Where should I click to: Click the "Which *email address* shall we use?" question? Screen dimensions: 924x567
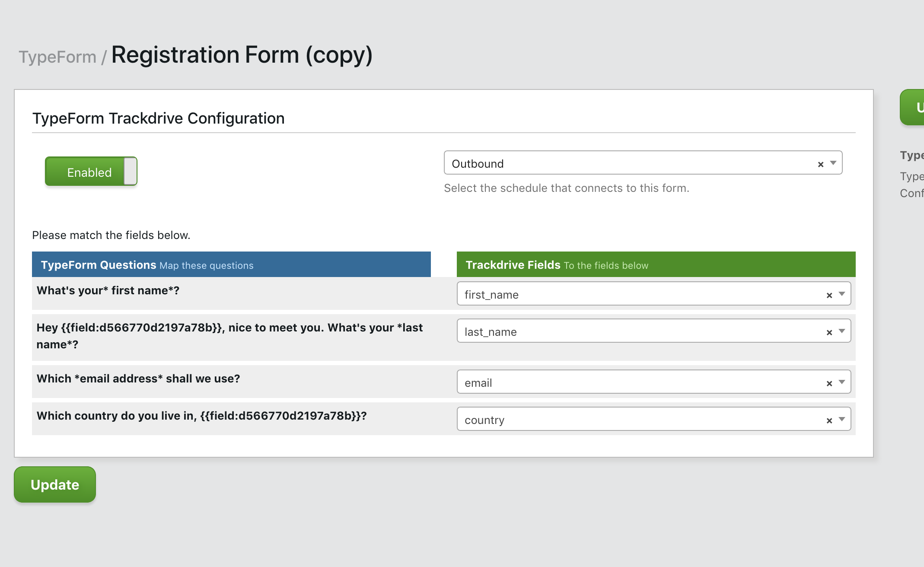[138, 379]
